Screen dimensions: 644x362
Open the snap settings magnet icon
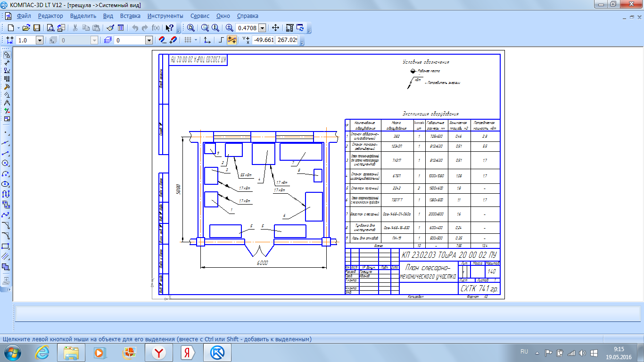pos(163,41)
